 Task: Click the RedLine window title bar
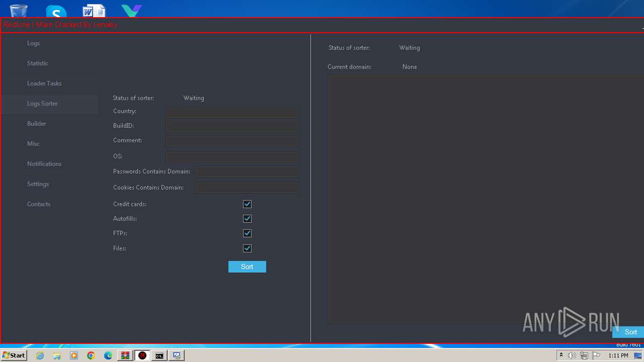click(x=322, y=25)
